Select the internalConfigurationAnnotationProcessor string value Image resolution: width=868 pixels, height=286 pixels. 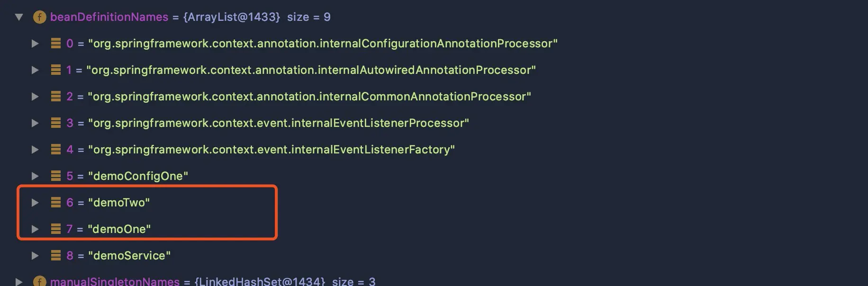[323, 44]
